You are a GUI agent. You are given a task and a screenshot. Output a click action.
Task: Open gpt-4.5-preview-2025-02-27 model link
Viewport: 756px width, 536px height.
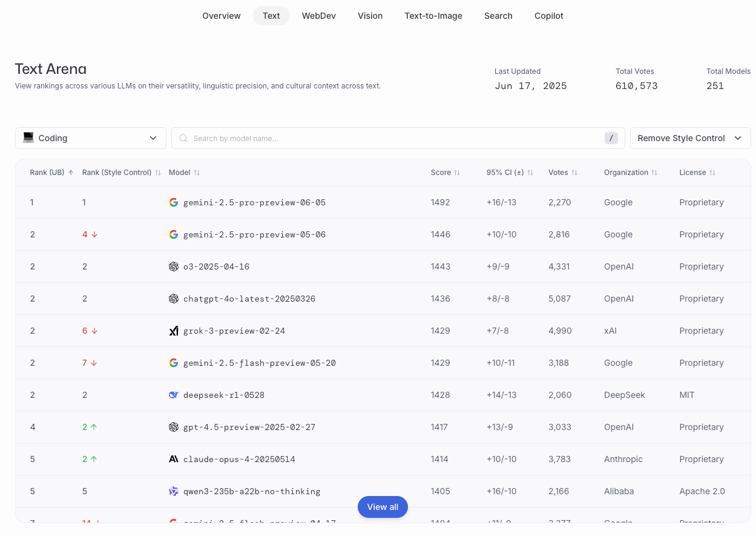[249, 427]
